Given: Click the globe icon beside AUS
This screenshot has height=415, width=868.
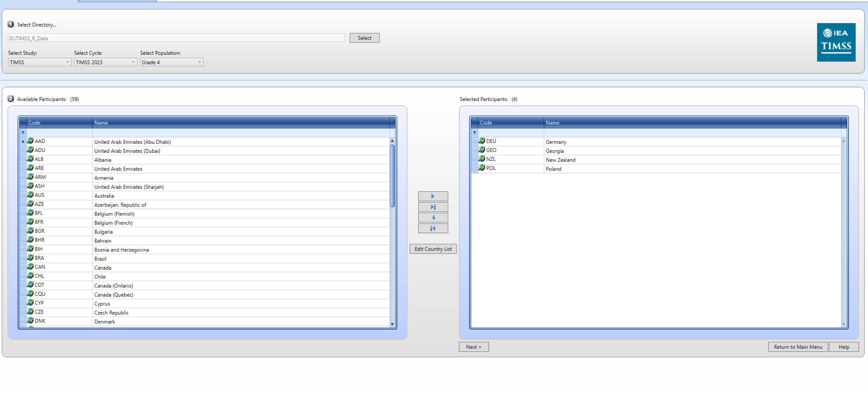Looking at the screenshot, I should click(x=30, y=195).
